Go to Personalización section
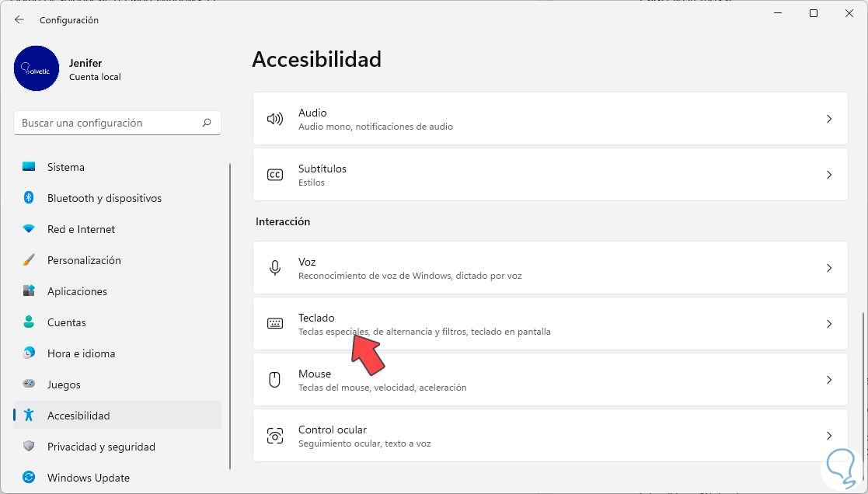The width and height of the screenshot is (868, 494). pos(84,260)
